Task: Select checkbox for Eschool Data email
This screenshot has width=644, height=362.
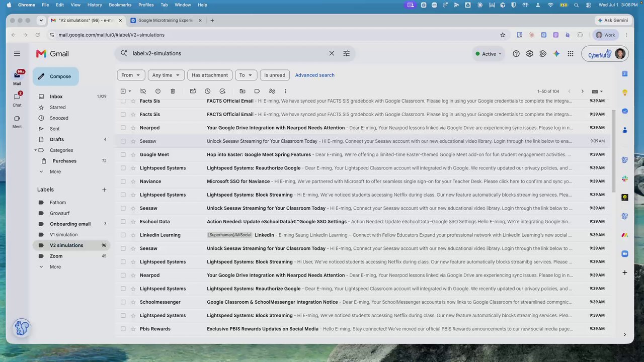Action: tap(123, 222)
